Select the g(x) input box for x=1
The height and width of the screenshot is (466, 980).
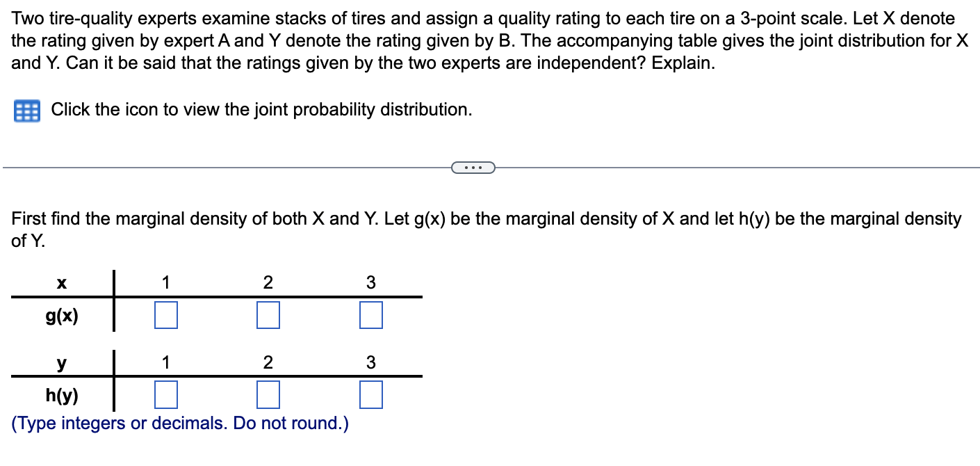click(x=165, y=315)
